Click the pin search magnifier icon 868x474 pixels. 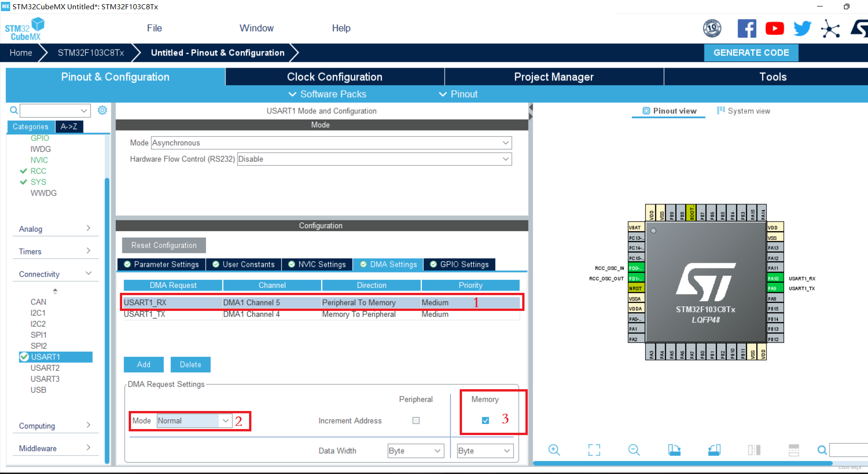[x=822, y=450]
